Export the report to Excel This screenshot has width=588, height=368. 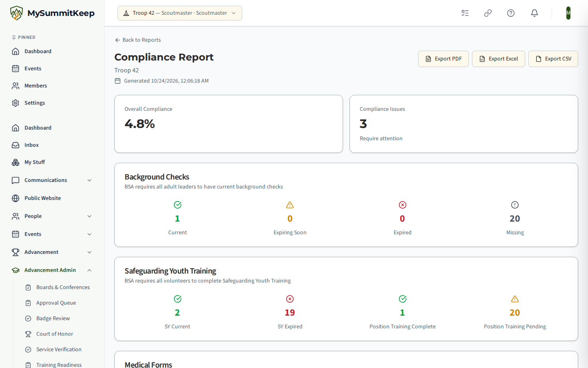(499, 59)
